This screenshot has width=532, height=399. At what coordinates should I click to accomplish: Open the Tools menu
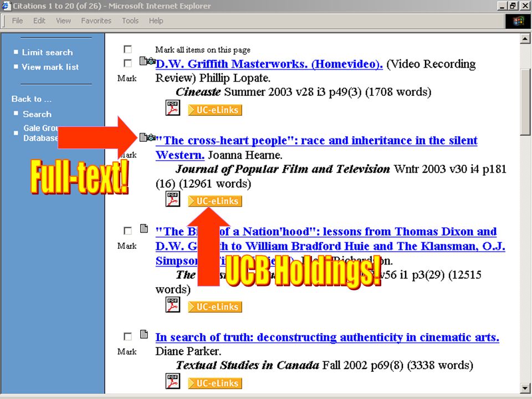[130, 21]
